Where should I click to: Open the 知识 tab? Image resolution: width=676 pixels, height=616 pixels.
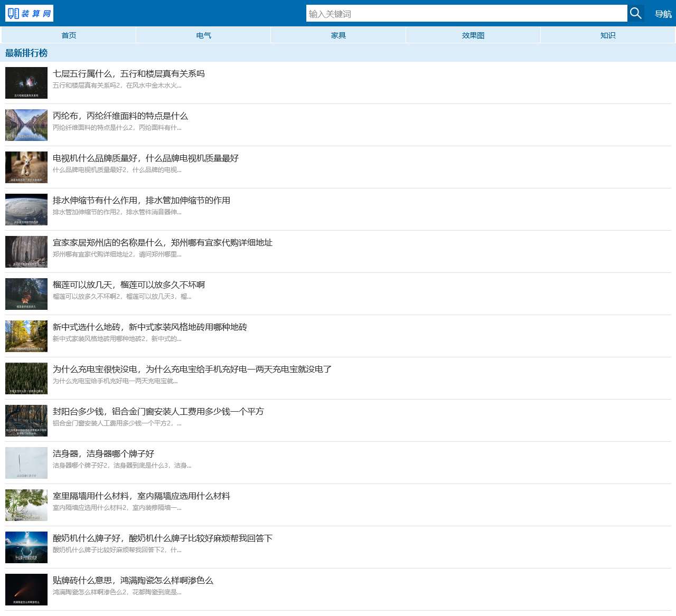[x=608, y=35]
